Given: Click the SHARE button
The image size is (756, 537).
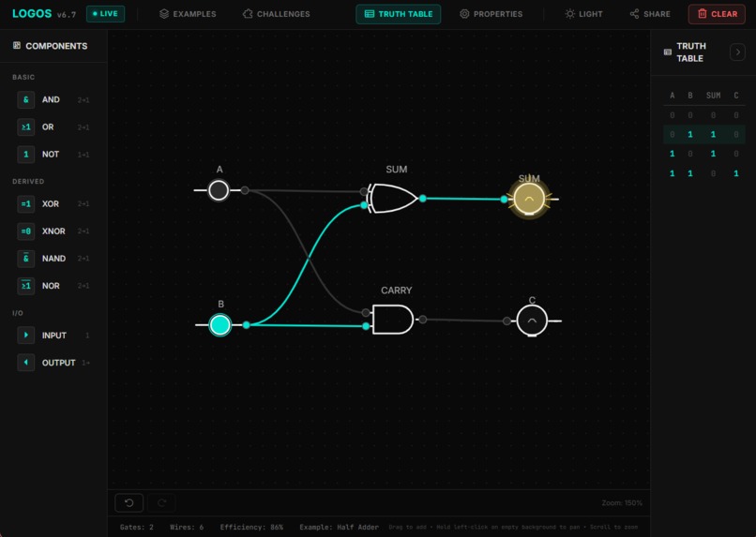Looking at the screenshot, I should point(650,14).
